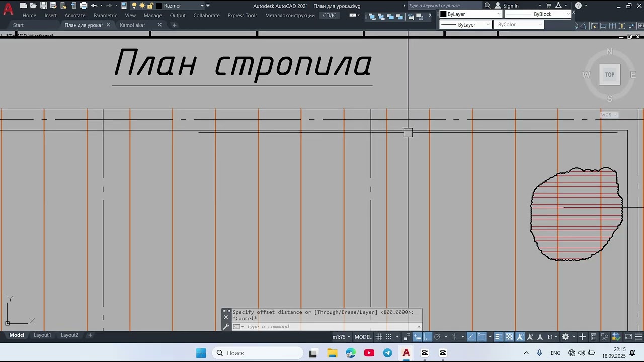Viewport: 644px width, 362px height.
Task: Click the Windows taskbar Поиск search box
Action: (258, 353)
